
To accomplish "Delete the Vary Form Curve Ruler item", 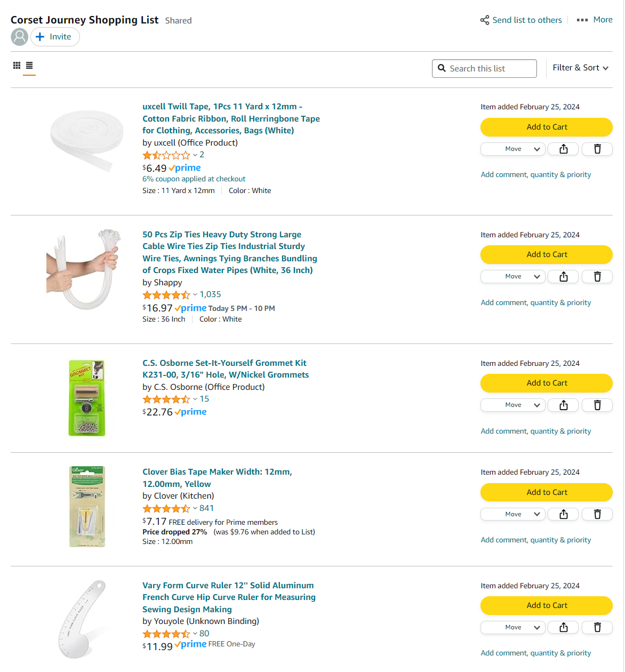I will pyautogui.click(x=597, y=627).
